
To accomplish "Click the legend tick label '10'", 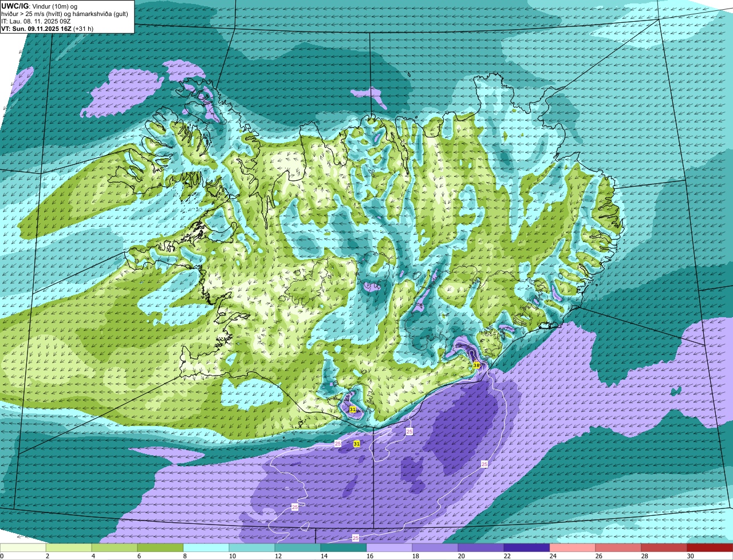I will 232,556.
